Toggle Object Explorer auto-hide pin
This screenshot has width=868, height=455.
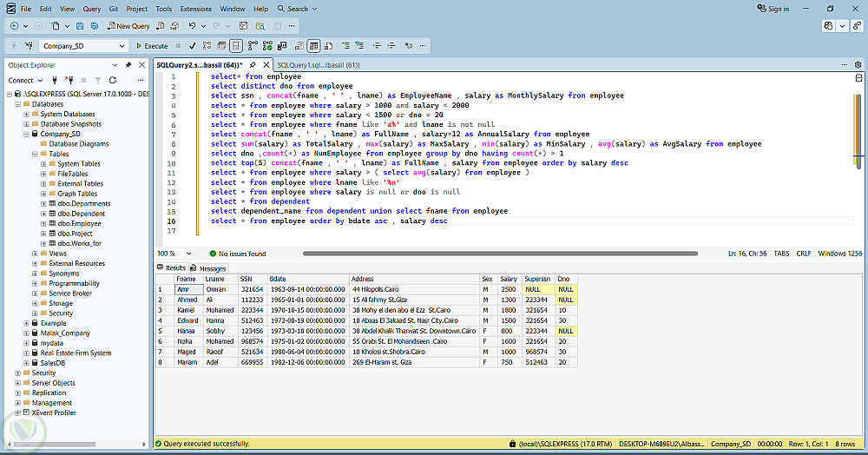(128, 65)
